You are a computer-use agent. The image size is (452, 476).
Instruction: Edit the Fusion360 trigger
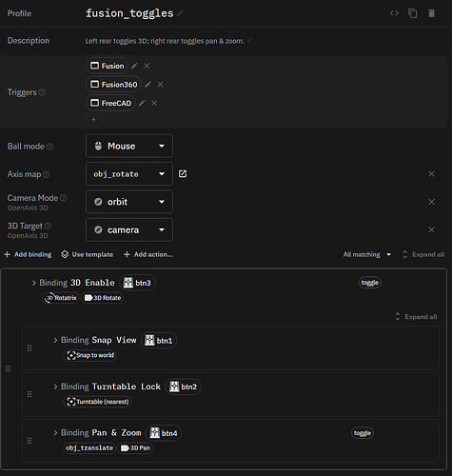147,85
